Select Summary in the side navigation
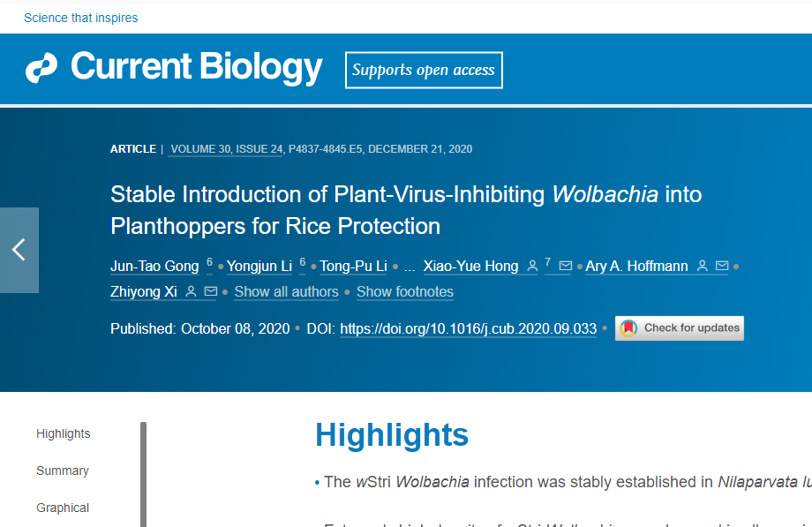This screenshot has width=812, height=527. click(x=63, y=471)
